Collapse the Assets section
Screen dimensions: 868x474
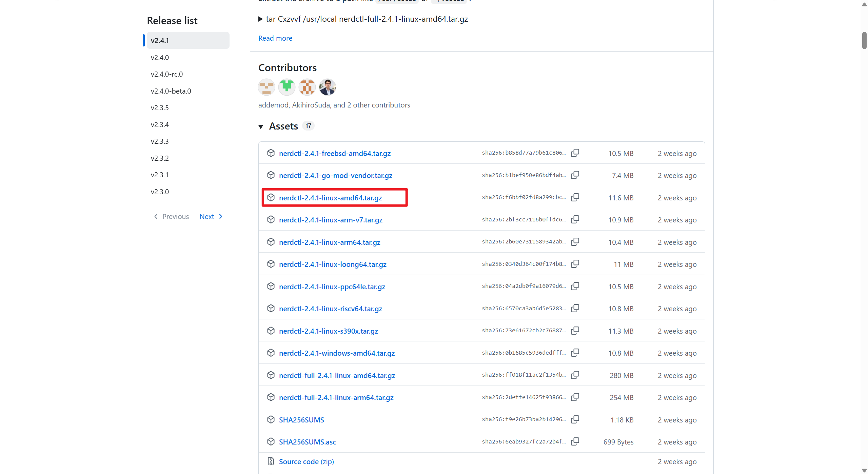[261, 126]
